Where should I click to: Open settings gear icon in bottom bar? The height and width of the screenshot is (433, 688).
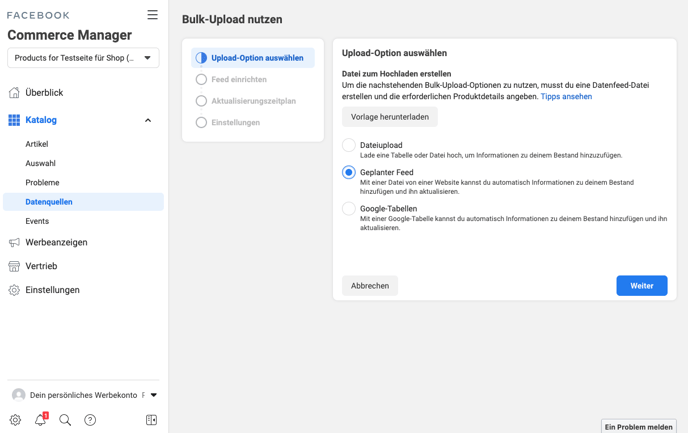coord(15,420)
